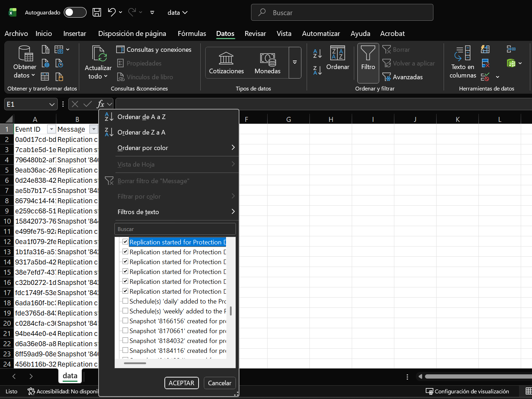Click the undo arrow icon
Image resolution: width=532 pixels, height=399 pixels.
tap(112, 12)
